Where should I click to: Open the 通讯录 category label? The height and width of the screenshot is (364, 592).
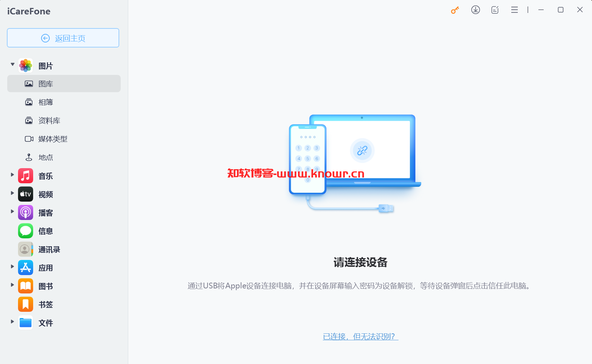tap(49, 250)
